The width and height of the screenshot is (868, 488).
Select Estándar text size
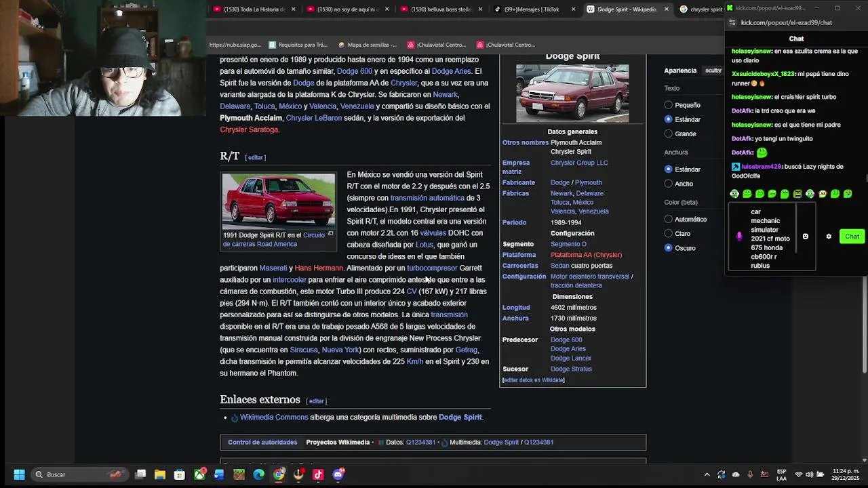[669, 119]
